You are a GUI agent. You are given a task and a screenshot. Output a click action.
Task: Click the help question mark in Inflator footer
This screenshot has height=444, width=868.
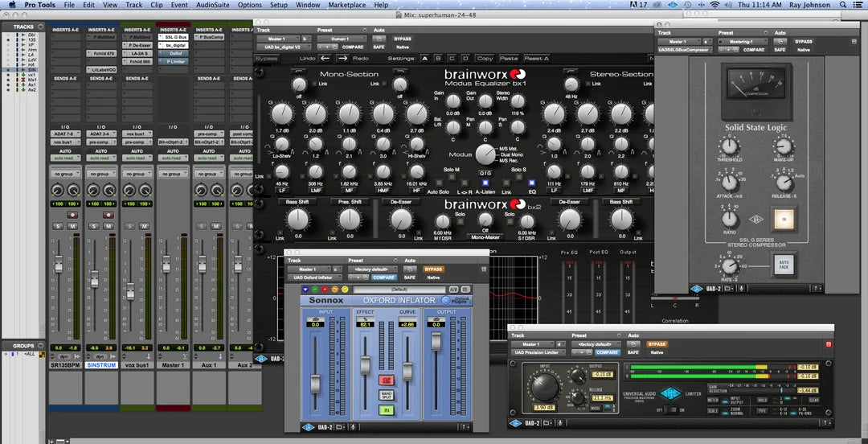point(464,427)
